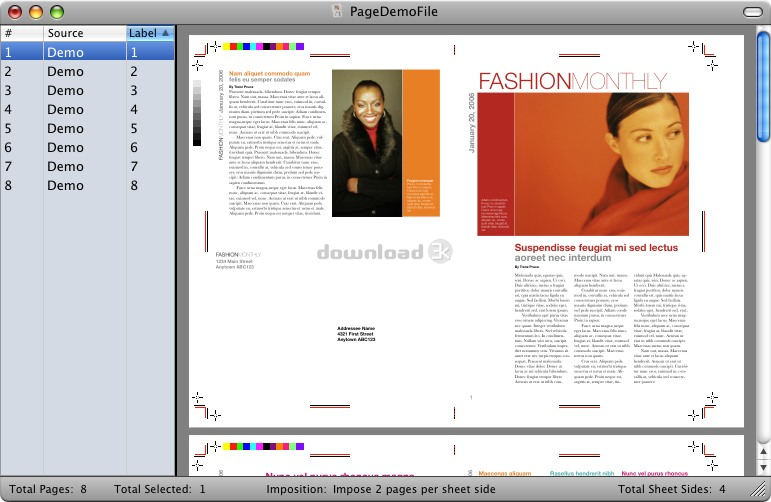Click the window resize grip corner
The height and width of the screenshot is (502, 771).
point(759,489)
